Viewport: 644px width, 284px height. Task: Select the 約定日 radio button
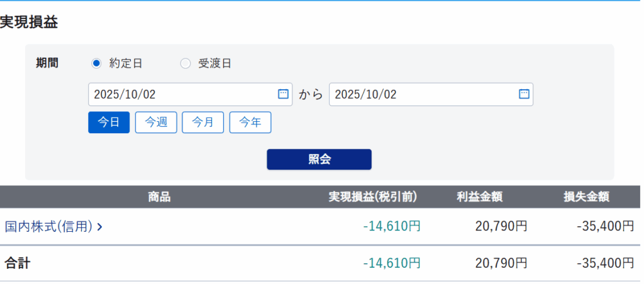[x=96, y=63]
